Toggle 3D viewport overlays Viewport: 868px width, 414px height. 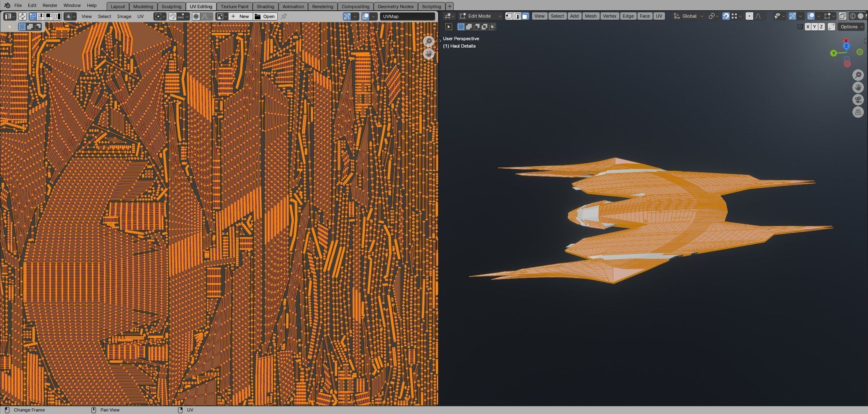[x=811, y=16]
